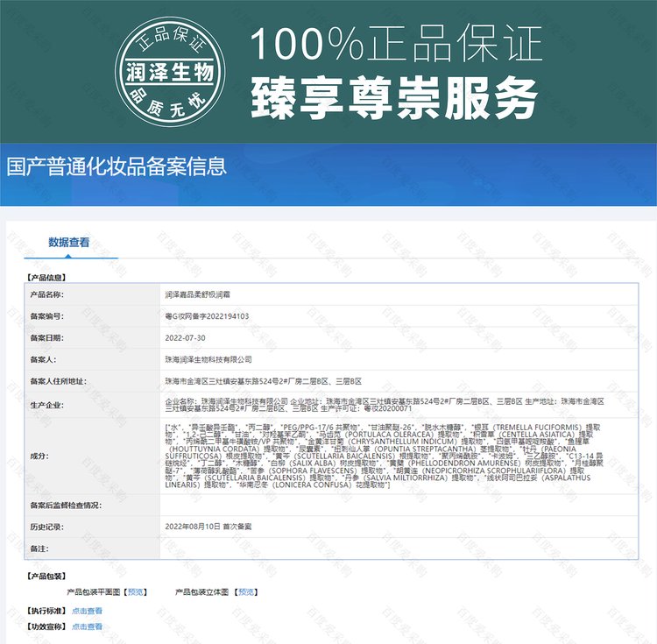Click the 100%正品保证 banner headline

coord(396,43)
